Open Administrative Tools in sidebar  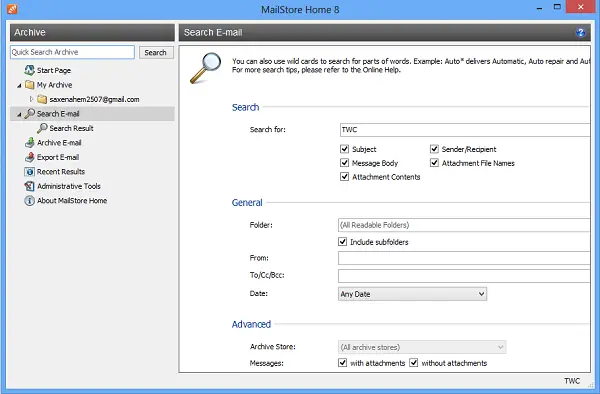pyautogui.click(x=69, y=186)
